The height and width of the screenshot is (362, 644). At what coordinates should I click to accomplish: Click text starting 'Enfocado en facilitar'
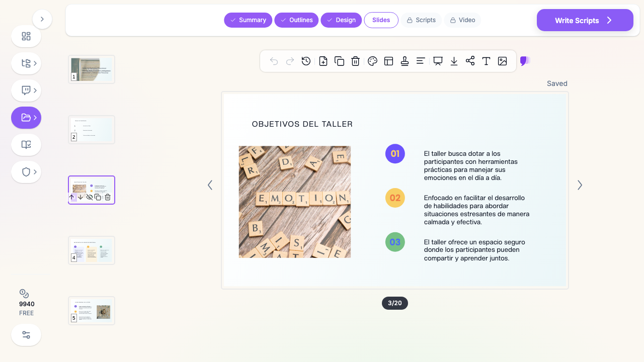(476, 210)
